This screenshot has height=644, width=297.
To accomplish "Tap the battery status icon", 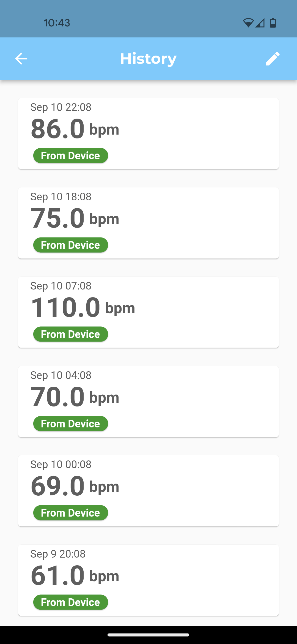I will click(x=273, y=23).
